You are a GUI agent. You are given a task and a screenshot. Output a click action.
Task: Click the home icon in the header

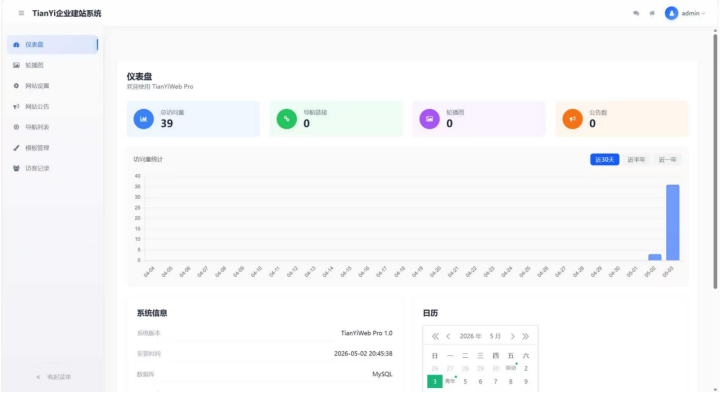pyautogui.click(x=652, y=13)
